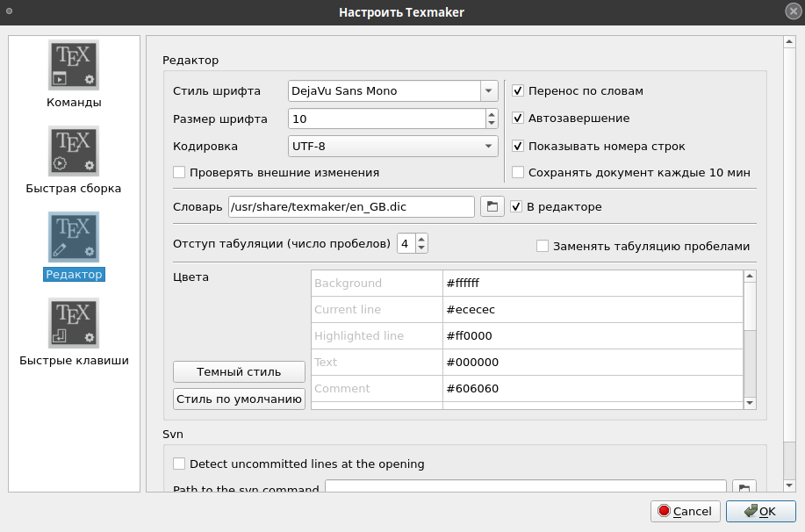Click the Стиль по умолчанию button
Image resolution: width=805 pixels, height=532 pixels.
point(239,399)
